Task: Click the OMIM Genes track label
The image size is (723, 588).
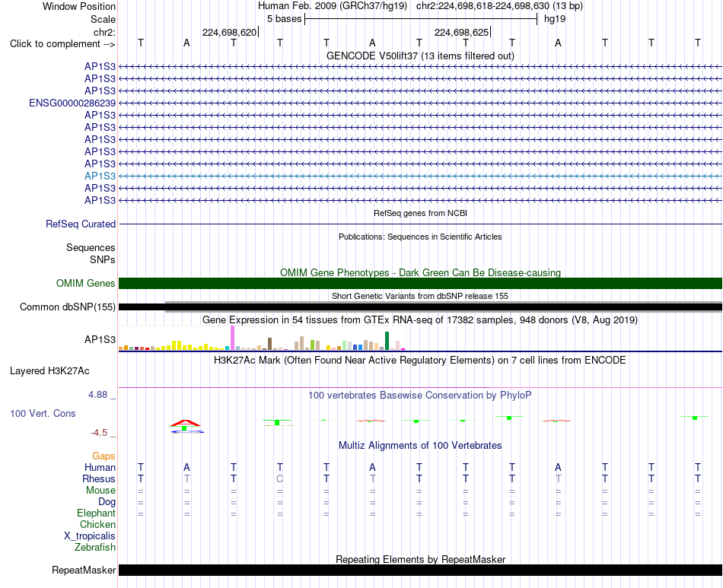Action: (x=86, y=284)
